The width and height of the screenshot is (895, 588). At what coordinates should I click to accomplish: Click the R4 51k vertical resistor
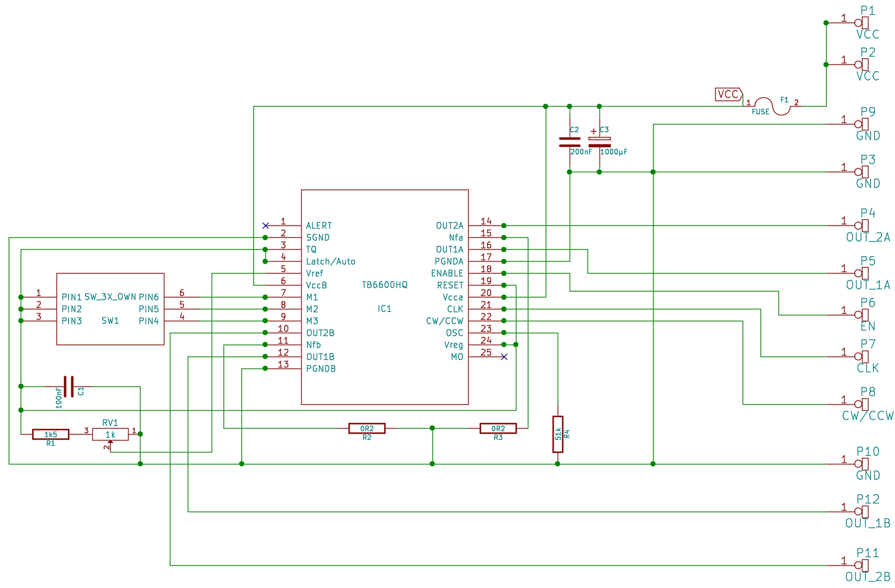(558, 434)
